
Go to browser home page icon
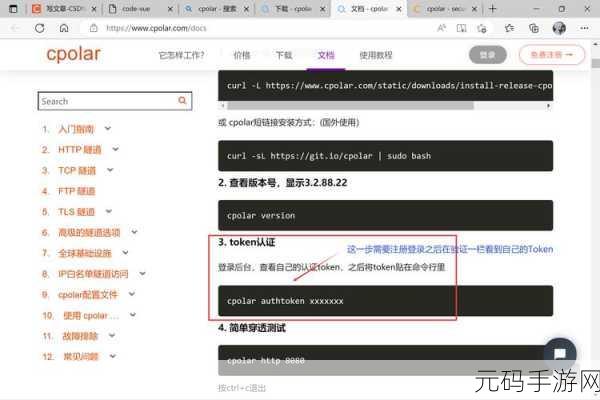pos(64,28)
